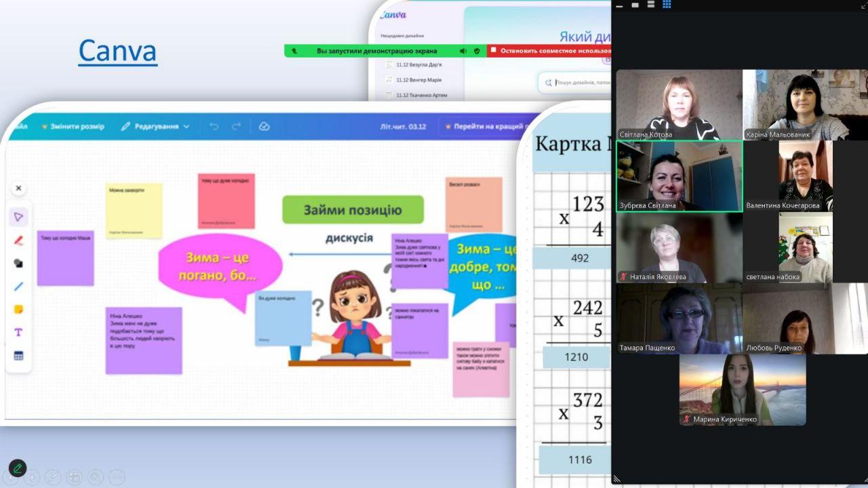
Task: Expand the Редагування dropdown
Action: [x=156, y=127]
